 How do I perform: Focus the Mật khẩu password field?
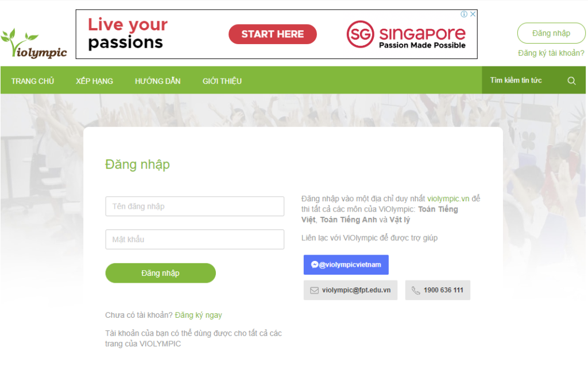pyautogui.click(x=195, y=239)
